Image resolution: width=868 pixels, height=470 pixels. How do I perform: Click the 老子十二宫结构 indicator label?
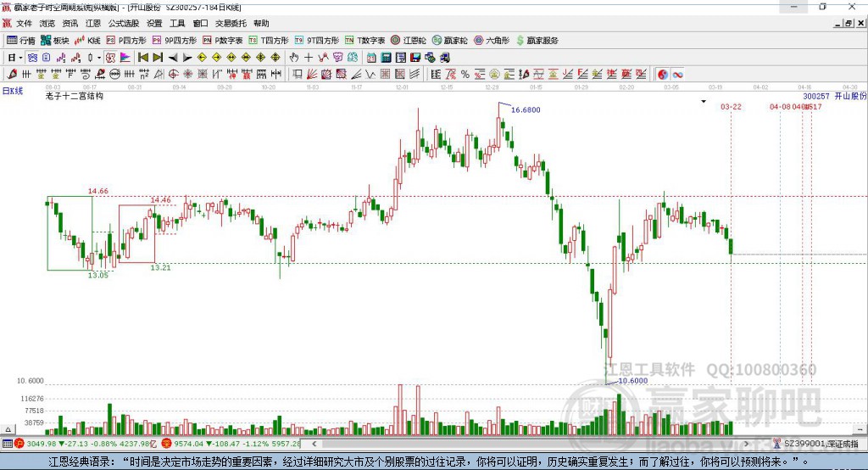[x=75, y=96]
